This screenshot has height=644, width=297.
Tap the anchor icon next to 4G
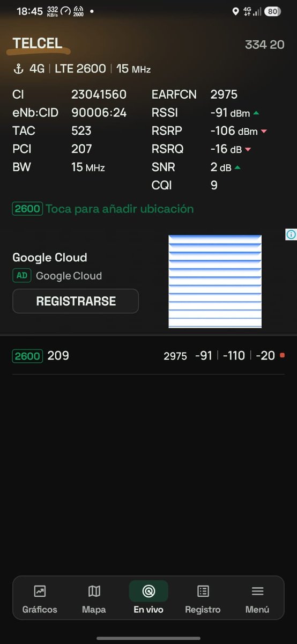pos(18,69)
